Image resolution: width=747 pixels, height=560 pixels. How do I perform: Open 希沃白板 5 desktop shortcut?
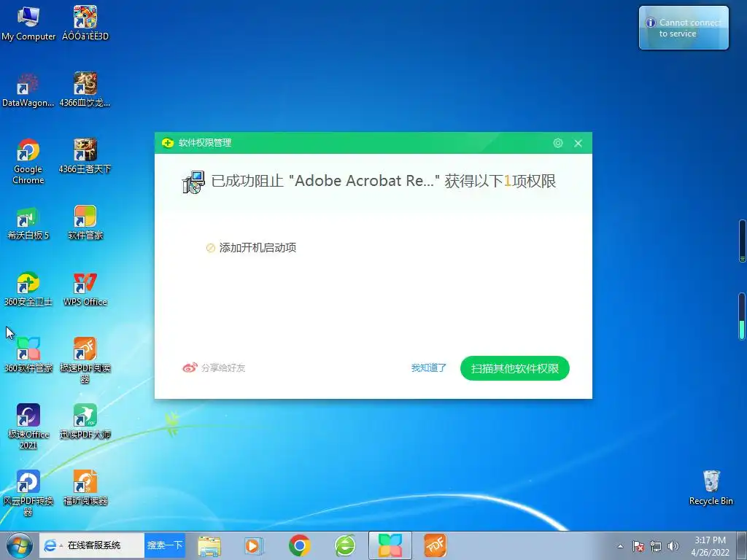click(x=28, y=223)
